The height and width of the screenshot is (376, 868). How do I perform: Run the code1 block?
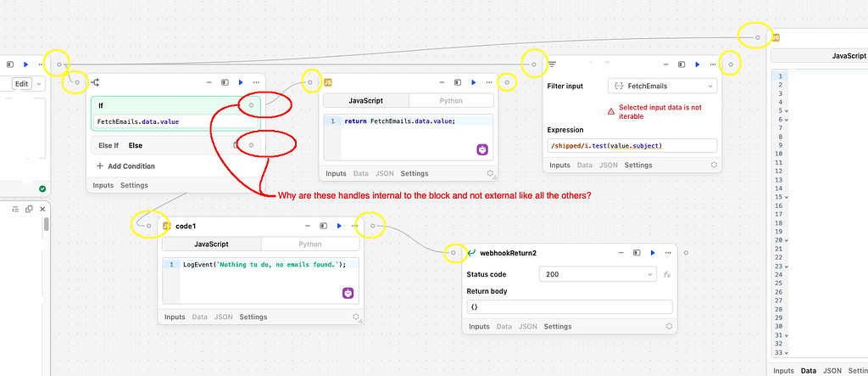[339, 226]
